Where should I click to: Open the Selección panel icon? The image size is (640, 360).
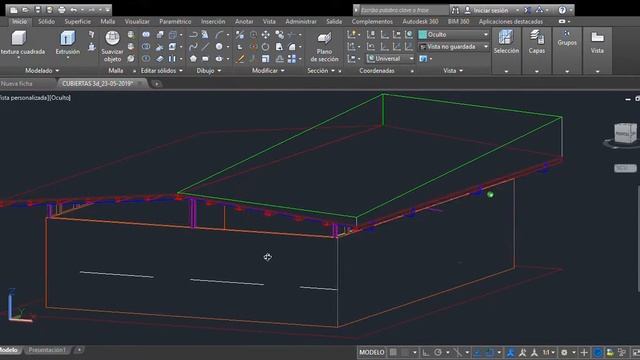point(506,37)
